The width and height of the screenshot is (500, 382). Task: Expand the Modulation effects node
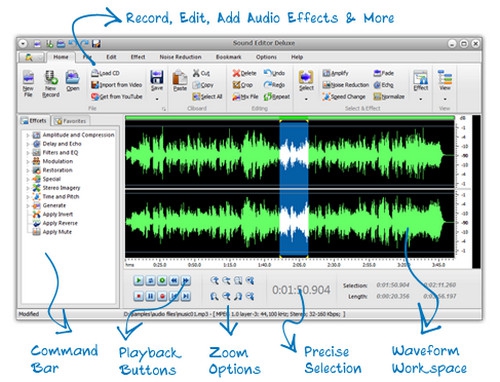(28, 161)
